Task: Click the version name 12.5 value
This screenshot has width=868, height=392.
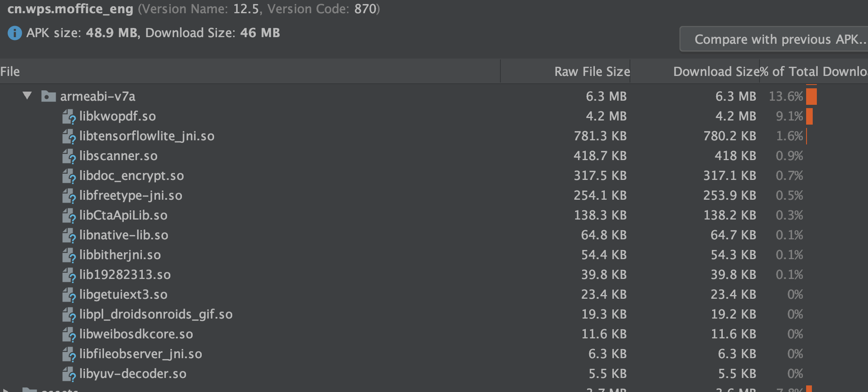Action: [247, 9]
